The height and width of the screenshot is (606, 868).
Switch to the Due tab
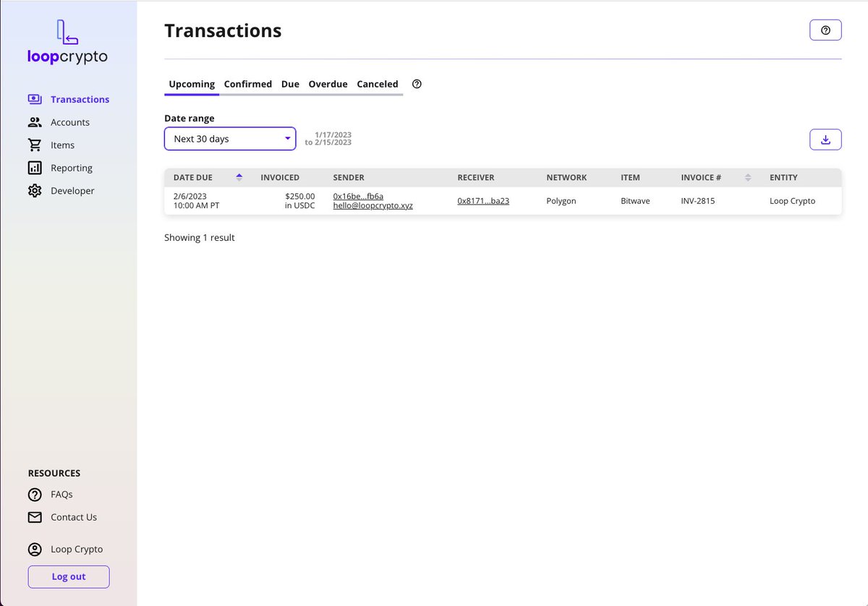click(x=290, y=84)
